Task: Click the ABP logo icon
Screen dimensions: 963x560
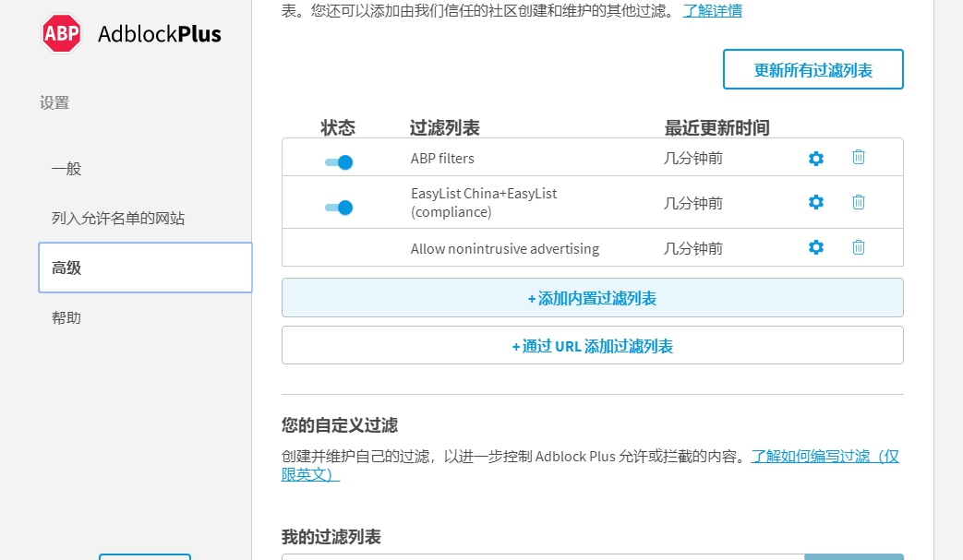Action: tap(62, 33)
